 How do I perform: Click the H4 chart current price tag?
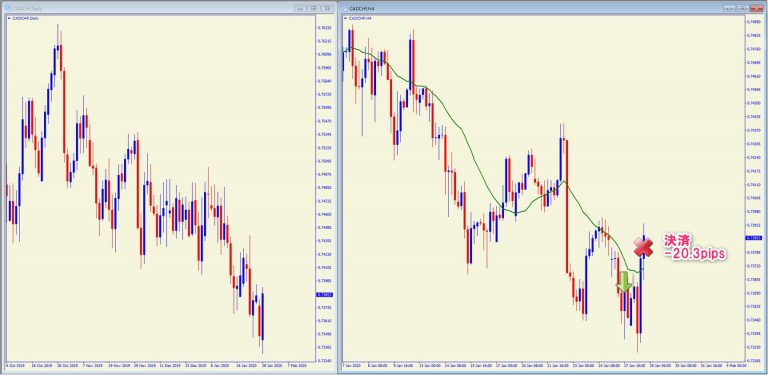click(753, 238)
